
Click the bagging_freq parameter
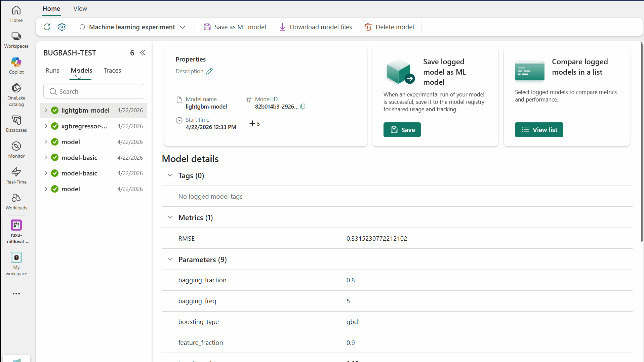click(x=197, y=301)
